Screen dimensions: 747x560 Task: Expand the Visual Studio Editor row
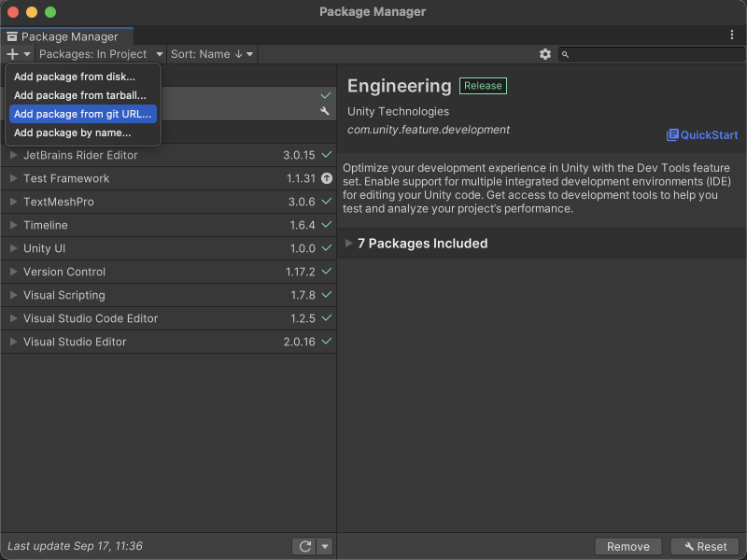point(14,342)
